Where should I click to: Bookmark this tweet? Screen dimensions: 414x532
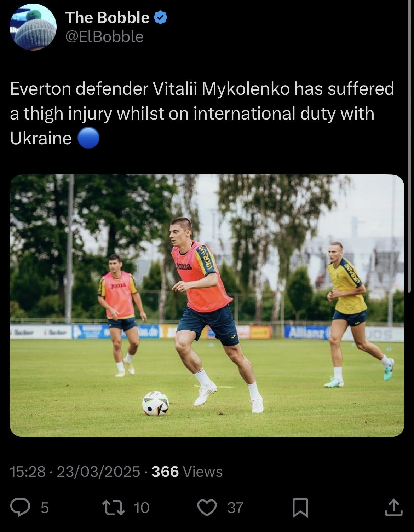click(x=300, y=508)
